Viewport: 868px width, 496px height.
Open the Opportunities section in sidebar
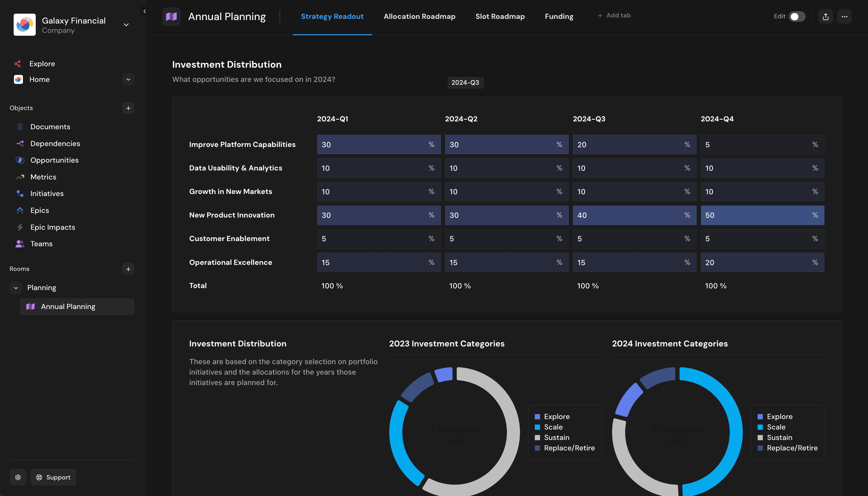click(55, 160)
